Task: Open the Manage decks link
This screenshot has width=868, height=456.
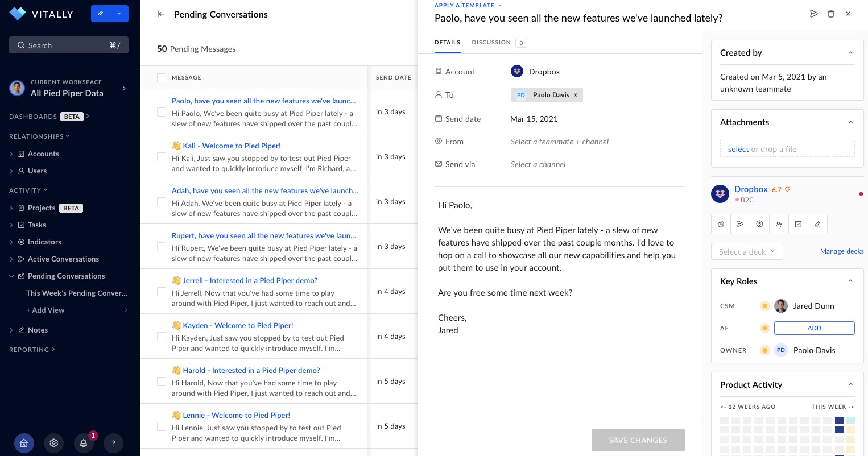Action: coord(842,251)
